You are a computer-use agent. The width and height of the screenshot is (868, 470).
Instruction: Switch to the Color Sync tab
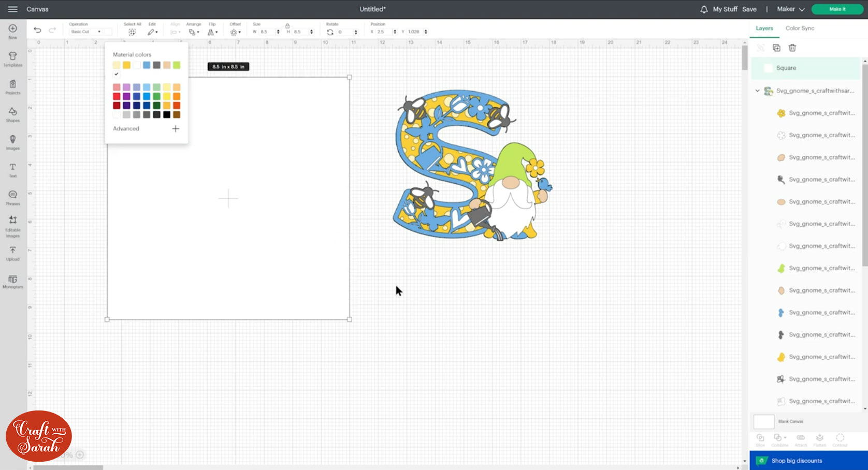[x=800, y=28]
